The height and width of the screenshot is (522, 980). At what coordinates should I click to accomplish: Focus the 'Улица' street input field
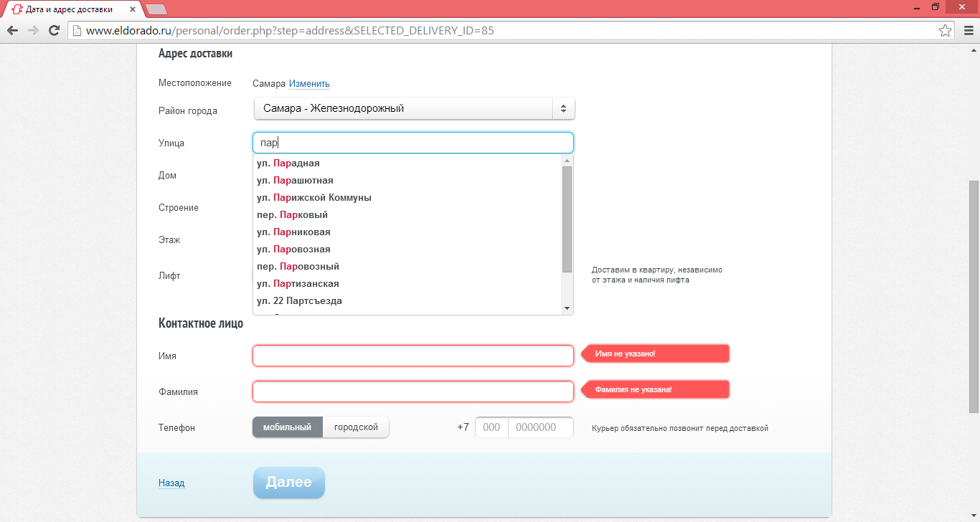pos(413,143)
